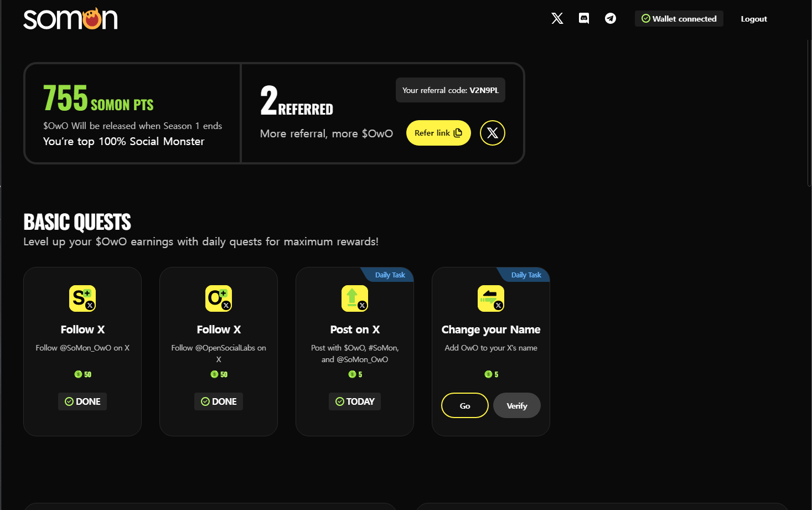Click the referral code V2N9PL box
Viewport: 812px width, 510px height.
click(x=451, y=90)
